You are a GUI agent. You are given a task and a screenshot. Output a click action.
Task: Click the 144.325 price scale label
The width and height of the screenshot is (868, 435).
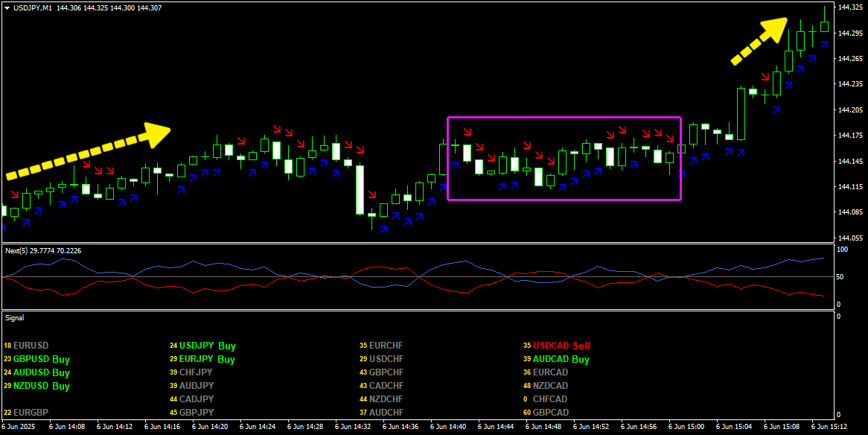tap(849, 7)
